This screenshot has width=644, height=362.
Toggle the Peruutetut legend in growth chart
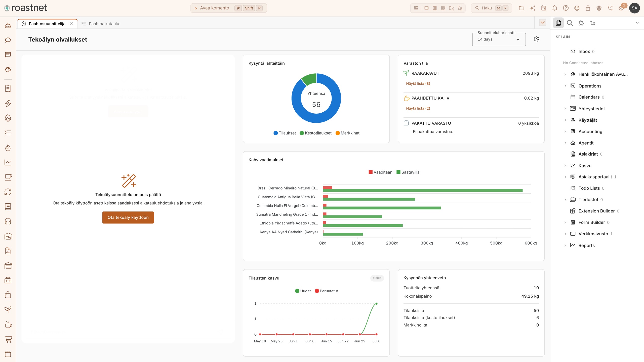(326, 291)
